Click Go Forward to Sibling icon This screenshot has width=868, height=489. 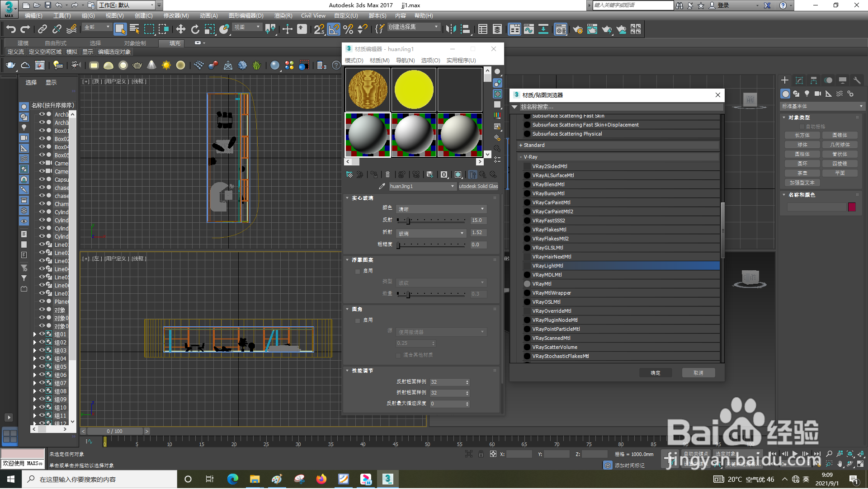click(x=493, y=174)
